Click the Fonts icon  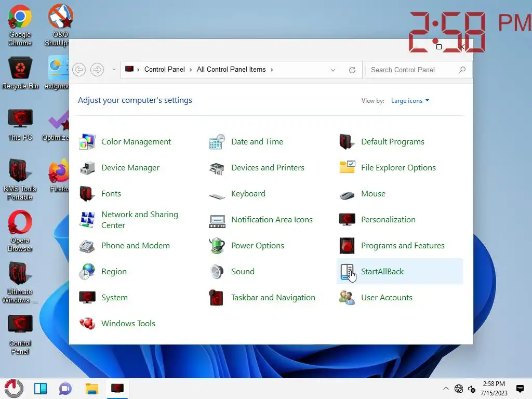click(x=87, y=194)
